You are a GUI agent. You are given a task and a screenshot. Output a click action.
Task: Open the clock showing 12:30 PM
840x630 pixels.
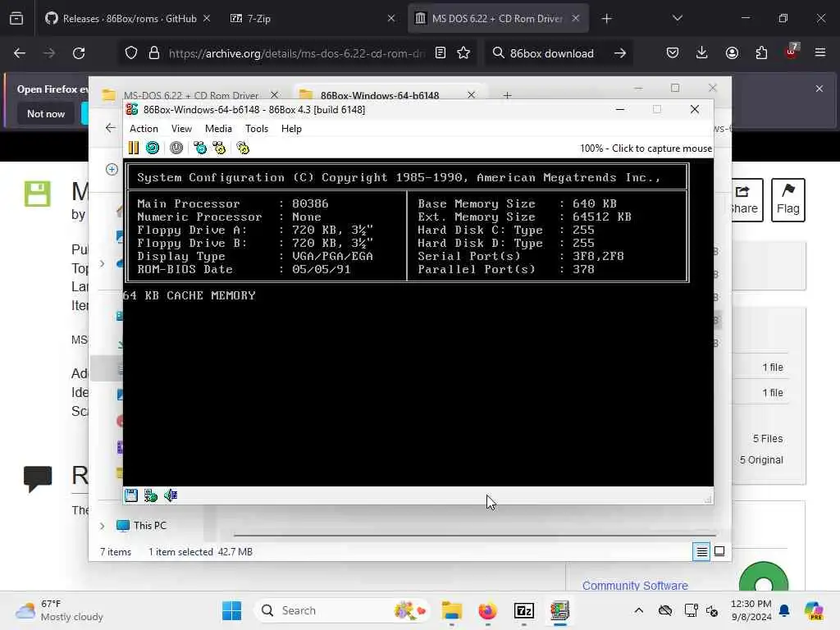751,610
